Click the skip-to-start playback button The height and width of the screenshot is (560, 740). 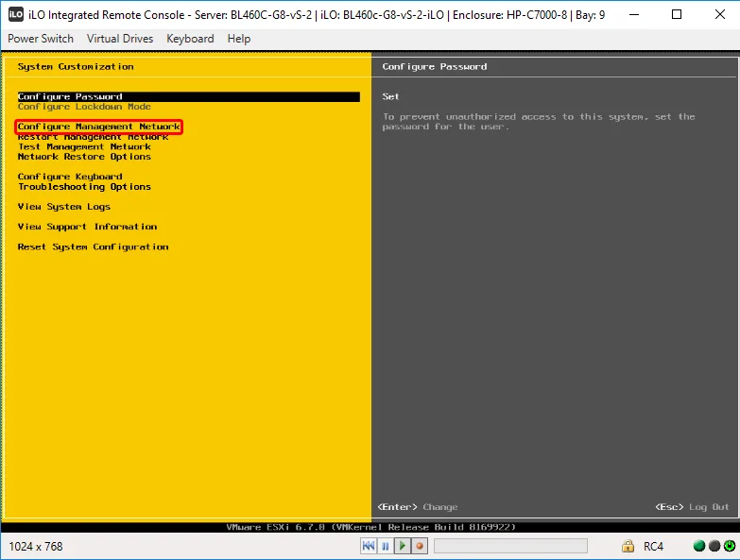[369, 546]
